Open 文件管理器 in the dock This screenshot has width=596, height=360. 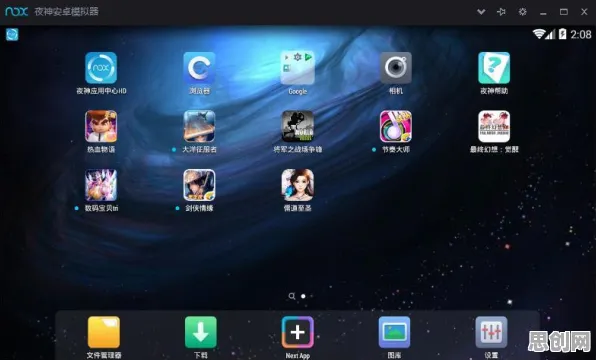(x=103, y=332)
